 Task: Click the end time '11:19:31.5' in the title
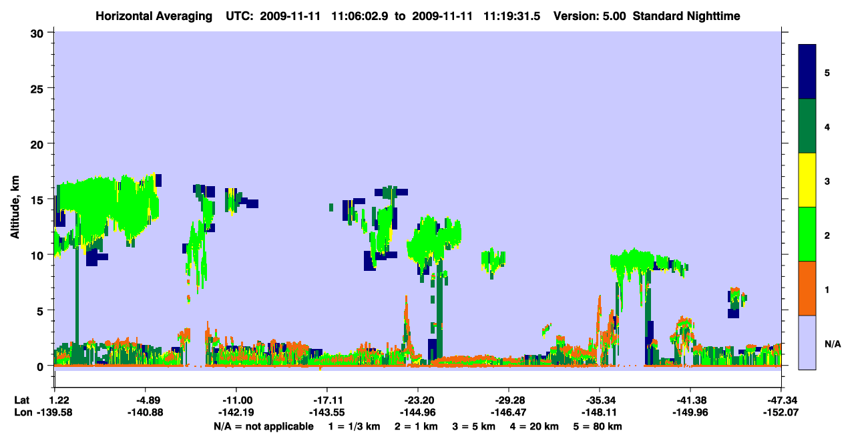[511, 16]
